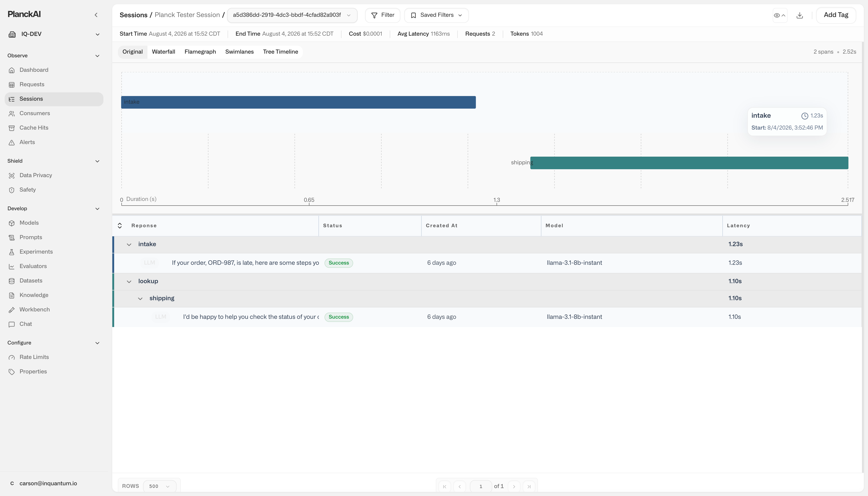The image size is (868, 496).
Task: Expand or collapse all table rows icon
Action: 120,226
